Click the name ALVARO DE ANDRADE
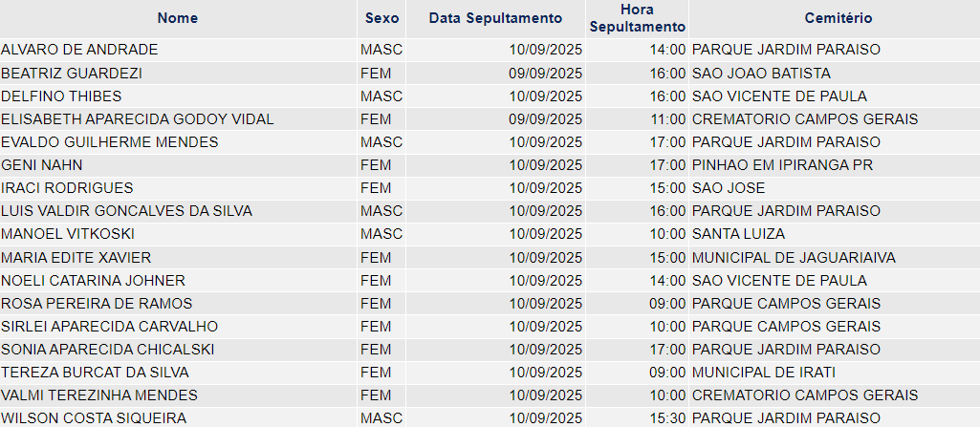 (79, 50)
